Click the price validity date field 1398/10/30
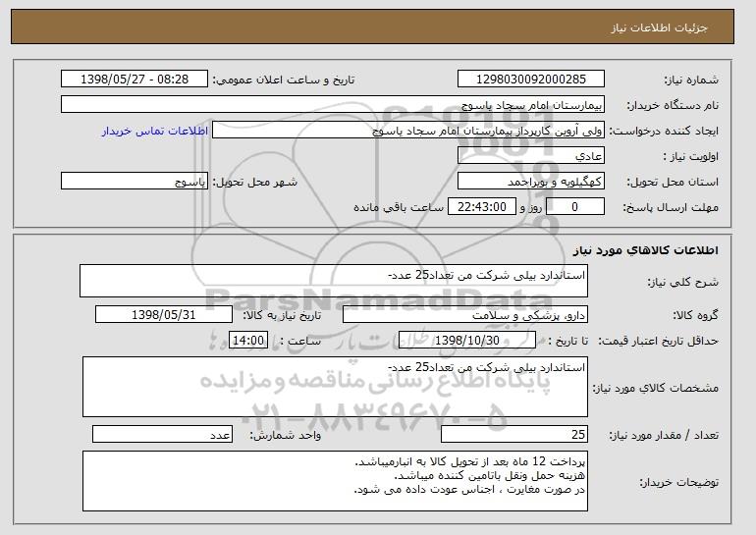The image size is (756, 535). tap(467, 341)
